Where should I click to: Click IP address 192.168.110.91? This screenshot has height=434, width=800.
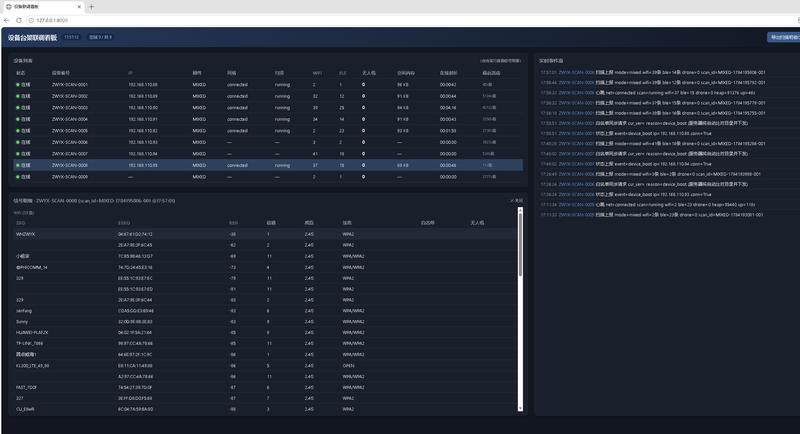point(143,119)
